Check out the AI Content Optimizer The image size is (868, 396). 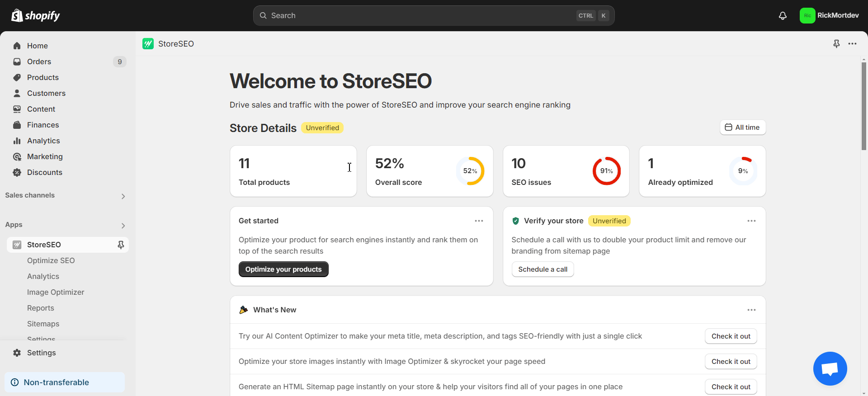731,336
